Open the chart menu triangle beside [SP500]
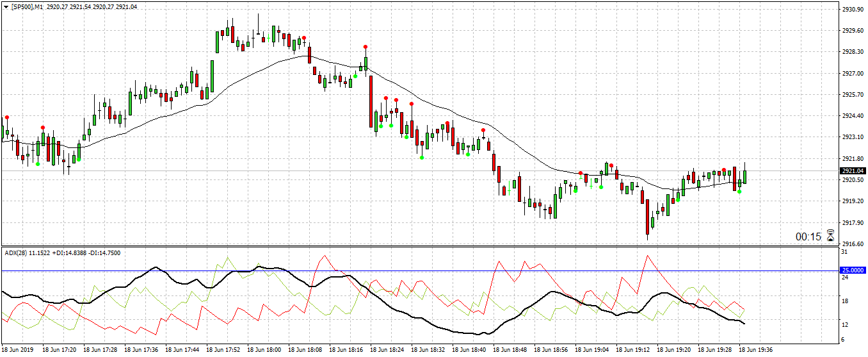868x357 pixels. click(6, 6)
